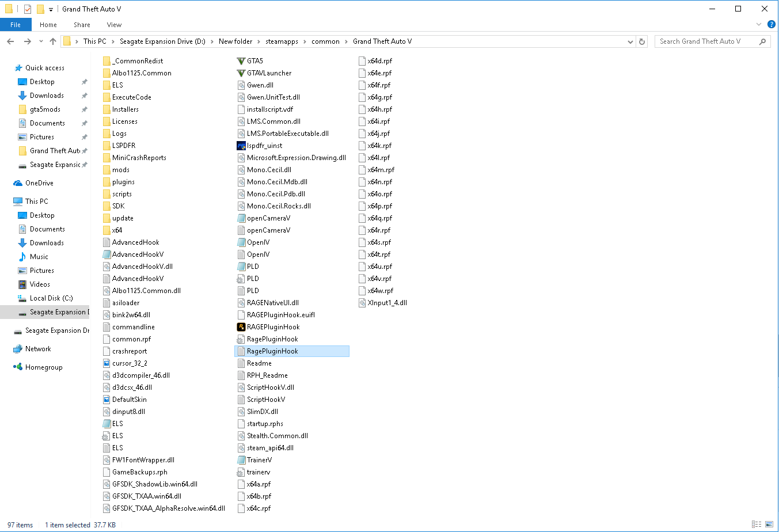Open gta5mods in Quick access
This screenshot has width=779, height=532.
(45, 109)
